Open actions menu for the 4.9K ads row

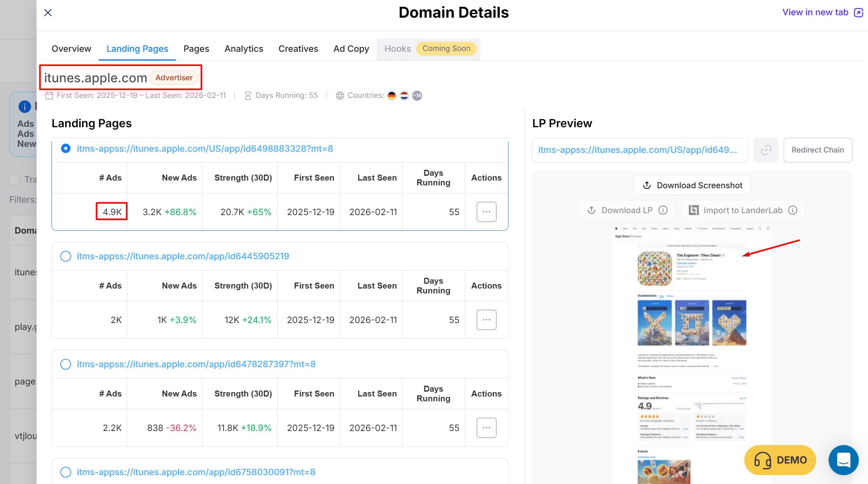(x=486, y=212)
